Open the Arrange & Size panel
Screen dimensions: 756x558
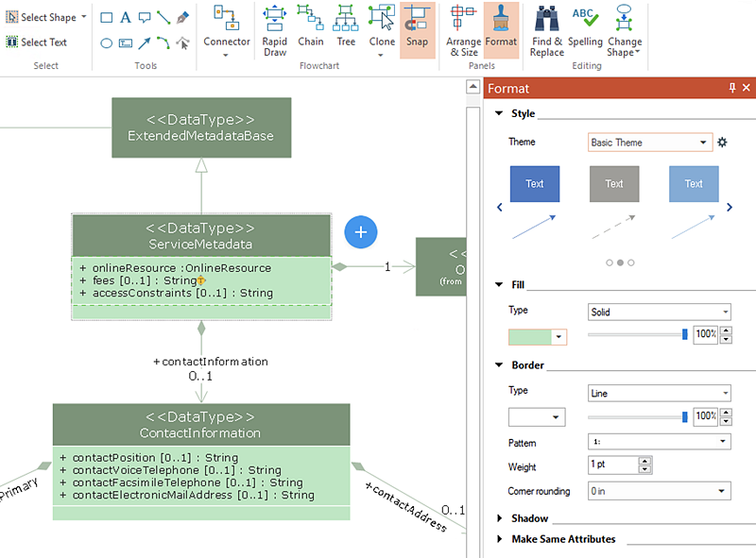463,30
